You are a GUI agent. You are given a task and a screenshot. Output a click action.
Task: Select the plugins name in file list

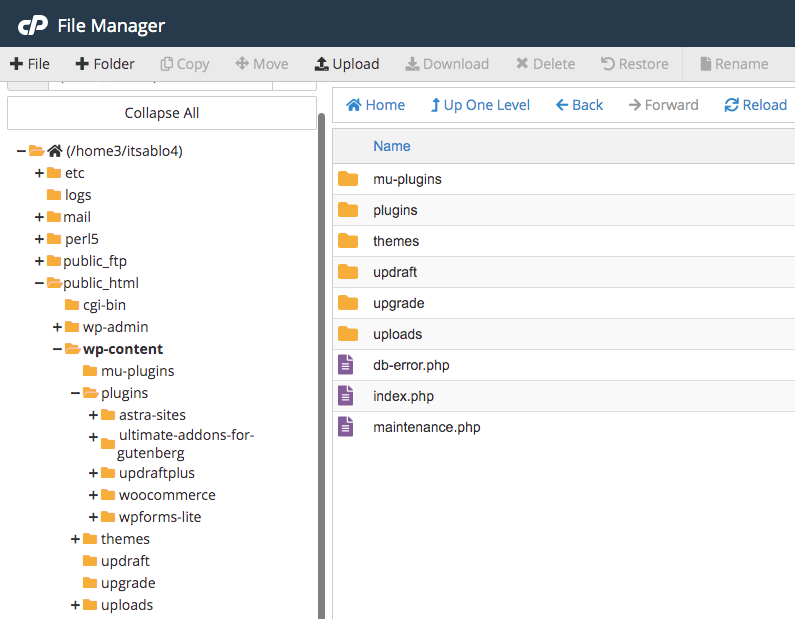[395, 210]
